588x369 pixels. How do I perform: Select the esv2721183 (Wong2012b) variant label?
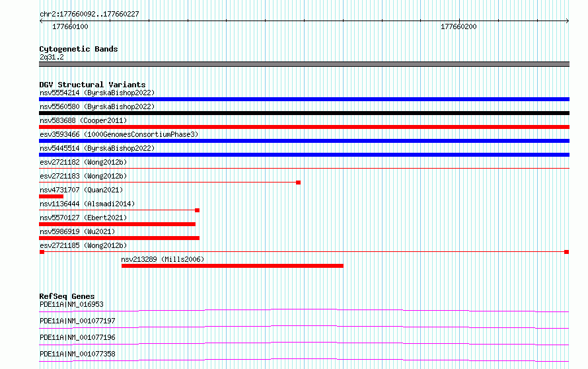[83, 176]
